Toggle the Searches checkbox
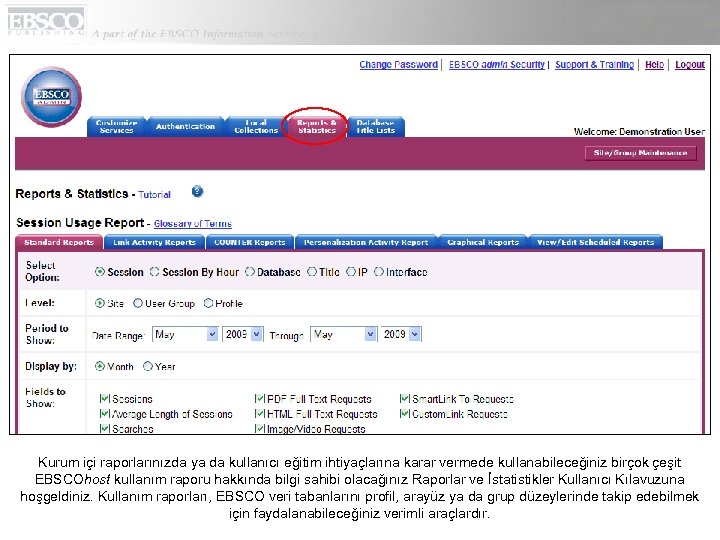Viewport: 720px width, 540px height. (105, 428)
